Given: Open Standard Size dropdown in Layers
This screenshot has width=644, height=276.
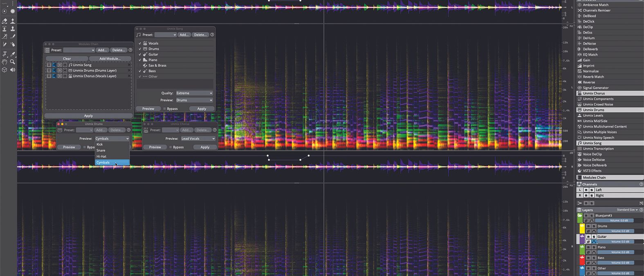Looking at the screenshot, I should pos(627,210).
